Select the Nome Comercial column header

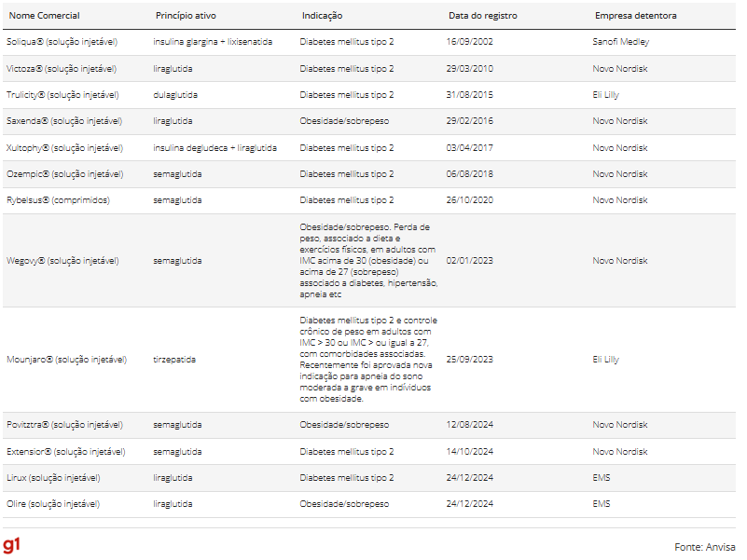click(x=44, y=16)
